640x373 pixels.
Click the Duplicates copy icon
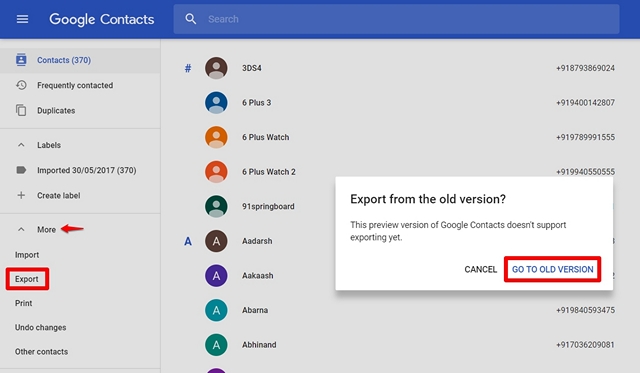21,110
